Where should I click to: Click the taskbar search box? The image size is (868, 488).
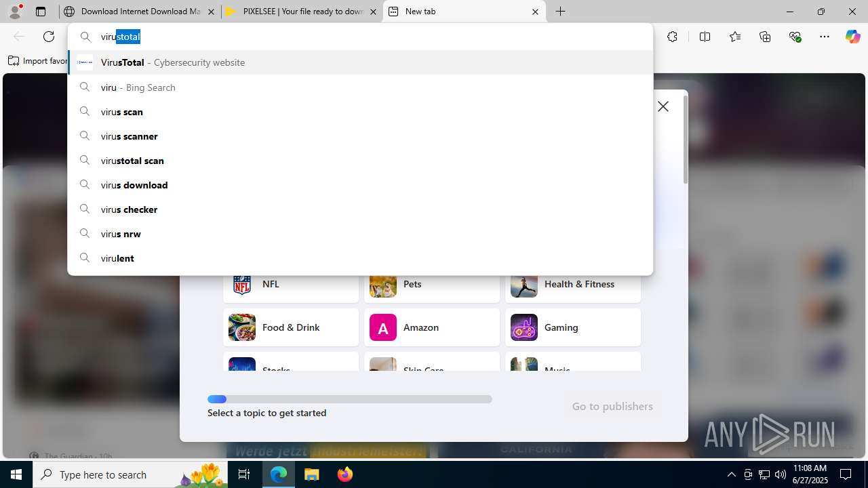click(x=131, y=474)
